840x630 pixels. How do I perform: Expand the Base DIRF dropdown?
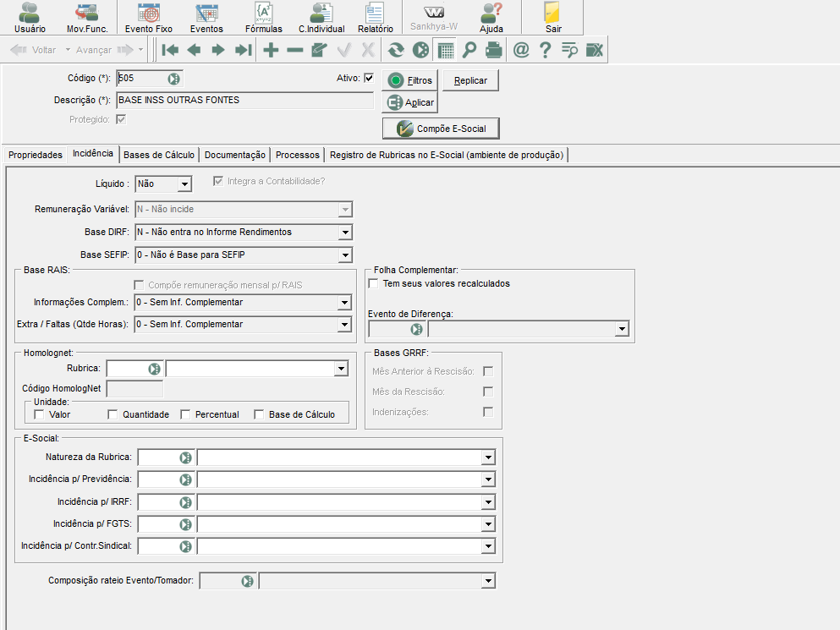(x=345, y=232)
